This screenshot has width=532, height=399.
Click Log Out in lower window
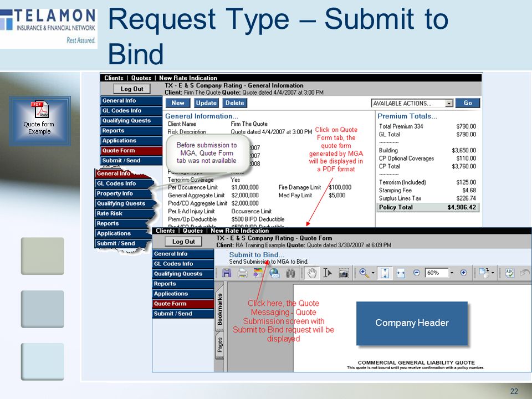coord(183,242)
